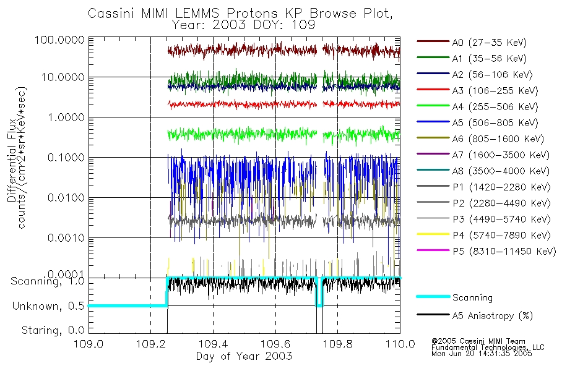
Task: Click the P2 (2280-4490 KeV) gray legend line
Action: click(433, 202)
